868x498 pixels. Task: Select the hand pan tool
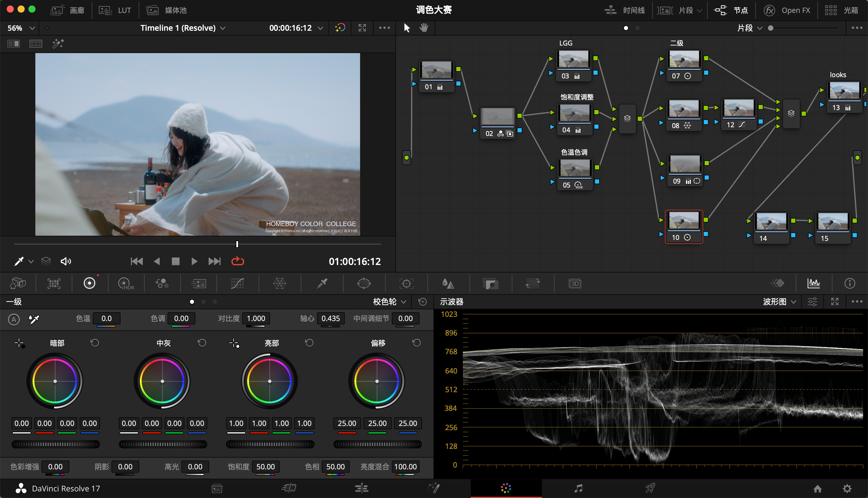(x=423, y=28)
